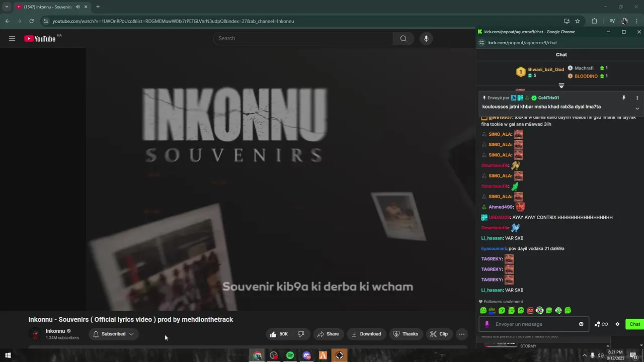Viewport: 644px width, 362px height.
Task: Open notification center in taskbar
Action: pos(634,355)
